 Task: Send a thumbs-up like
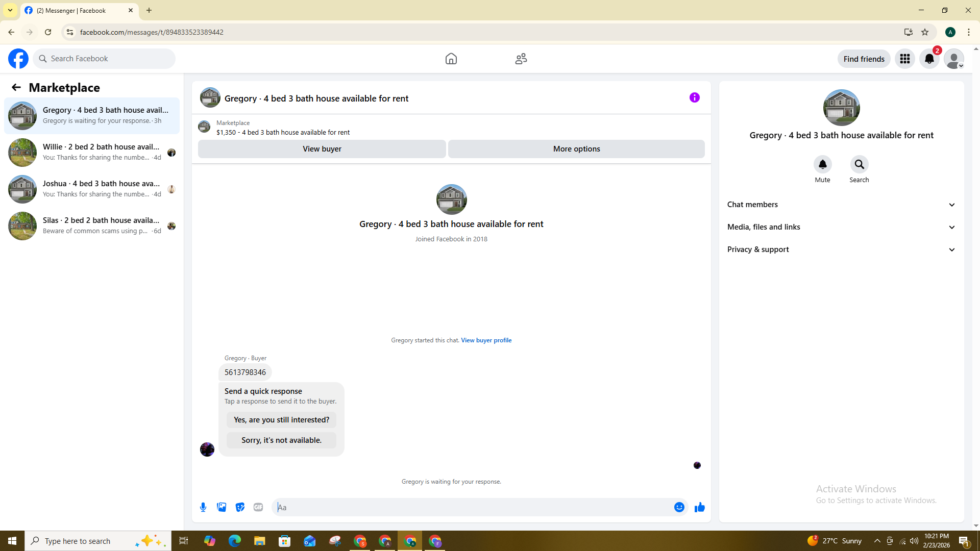(x=699, y=507)
